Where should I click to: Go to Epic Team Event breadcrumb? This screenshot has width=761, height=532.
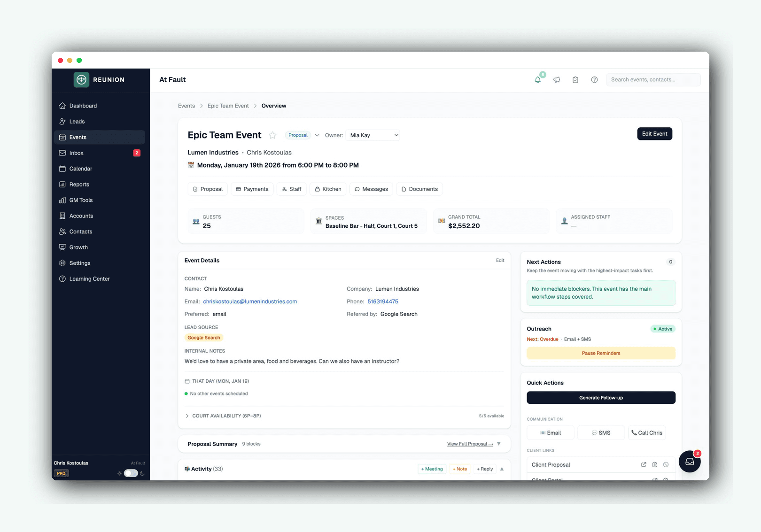point(228,106)
